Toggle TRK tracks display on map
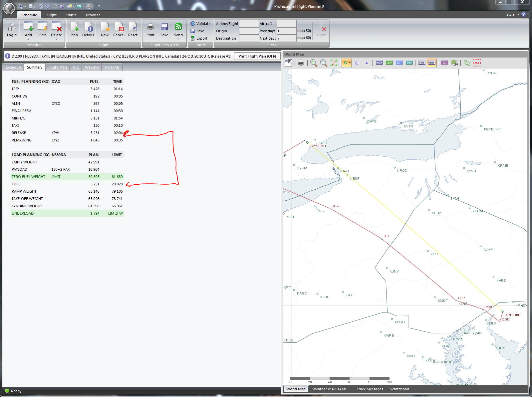This screenshot has width=532, height=397. point(409,63)
